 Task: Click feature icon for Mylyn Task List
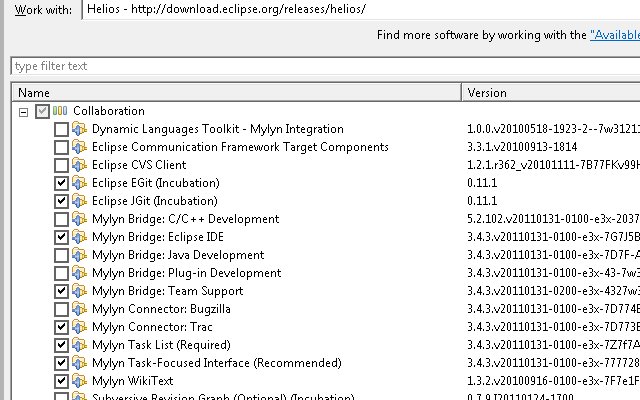[80, 344]
